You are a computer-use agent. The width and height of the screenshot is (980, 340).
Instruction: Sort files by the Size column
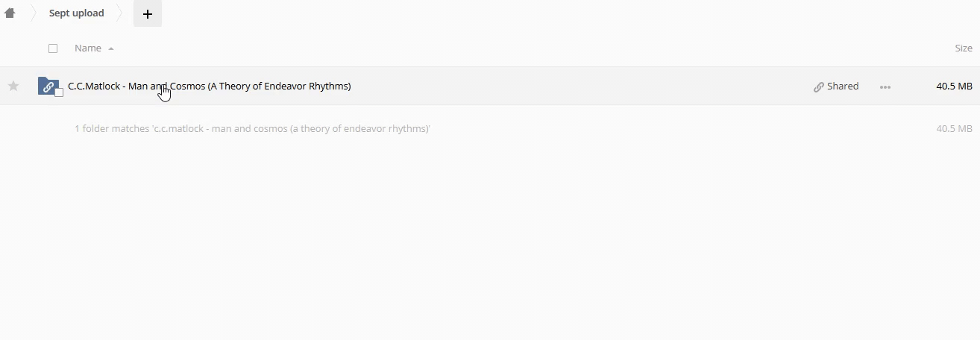coord(963,48)
